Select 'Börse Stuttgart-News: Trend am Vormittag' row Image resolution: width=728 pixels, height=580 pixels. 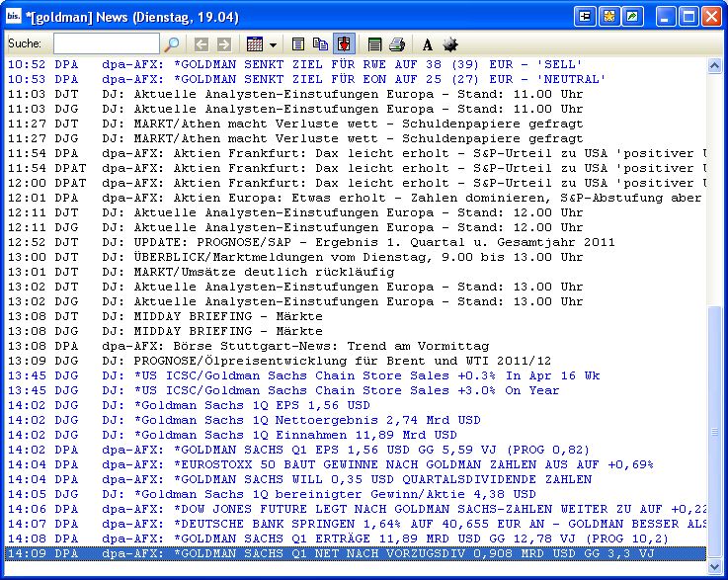click(x=357, y=347)
